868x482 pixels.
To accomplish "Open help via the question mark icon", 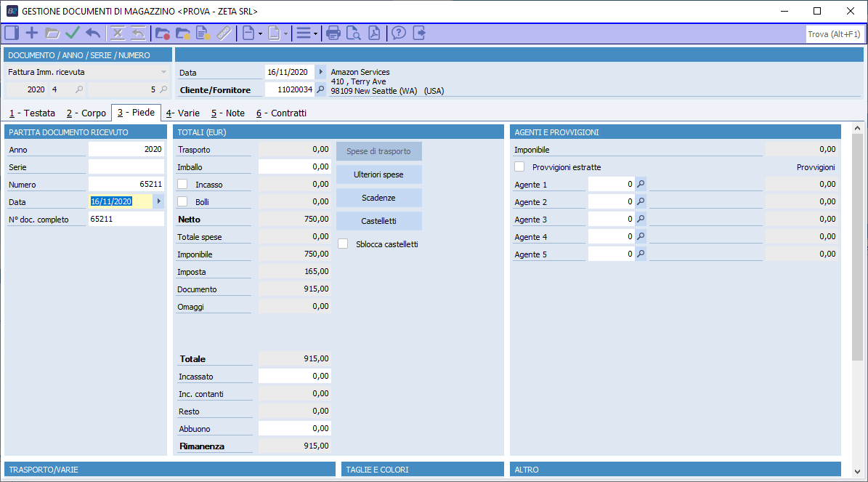I will click(399, 33).
